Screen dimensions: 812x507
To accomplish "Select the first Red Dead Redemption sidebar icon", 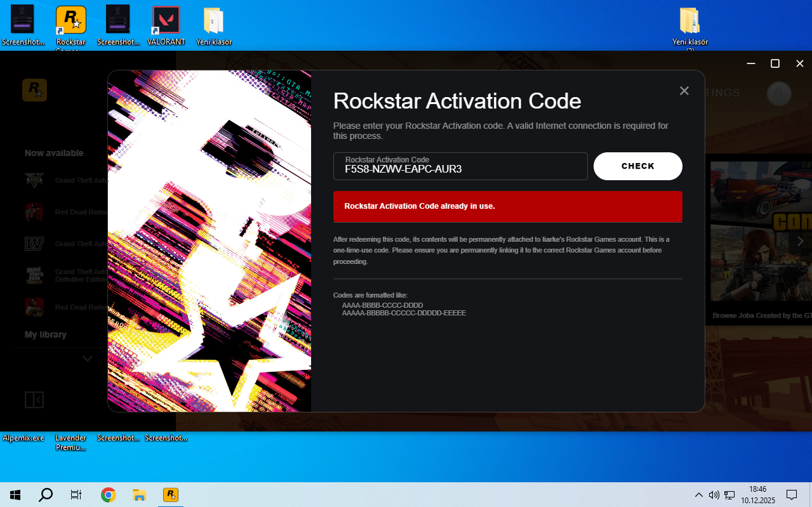I will (34, 212).
